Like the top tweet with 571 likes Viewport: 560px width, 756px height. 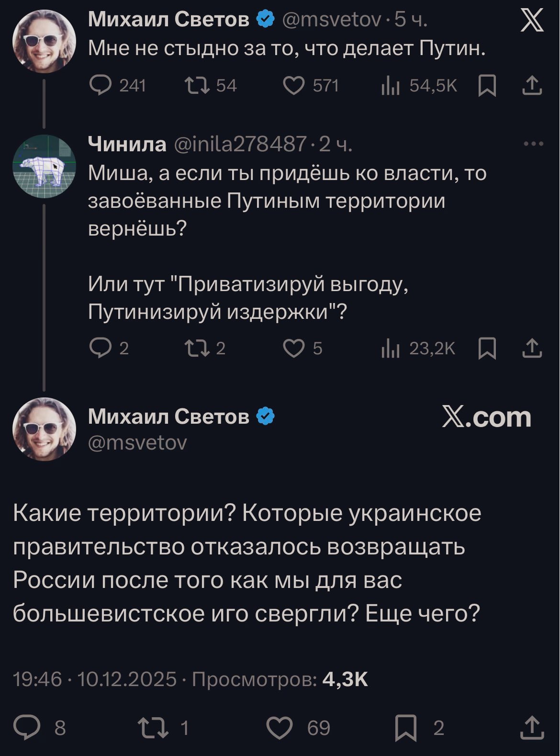pos(294,86)
